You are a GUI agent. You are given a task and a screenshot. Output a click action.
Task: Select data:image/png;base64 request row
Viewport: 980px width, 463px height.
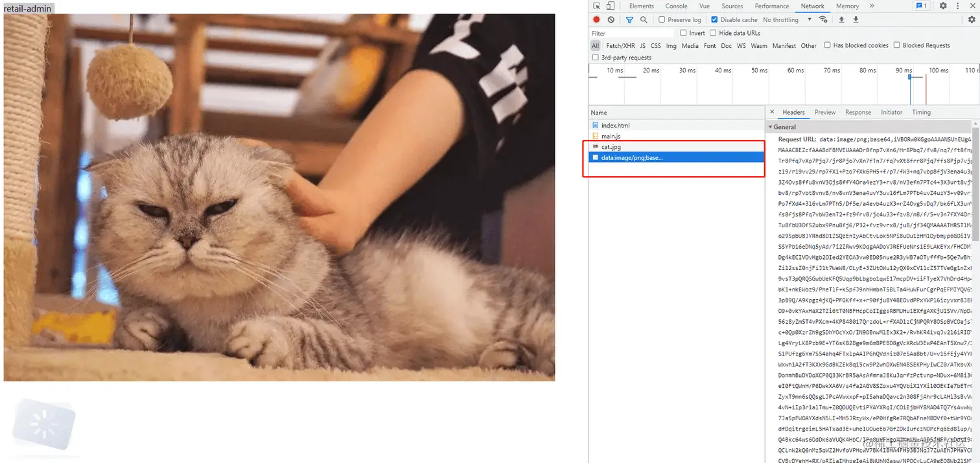pos(677,157)
